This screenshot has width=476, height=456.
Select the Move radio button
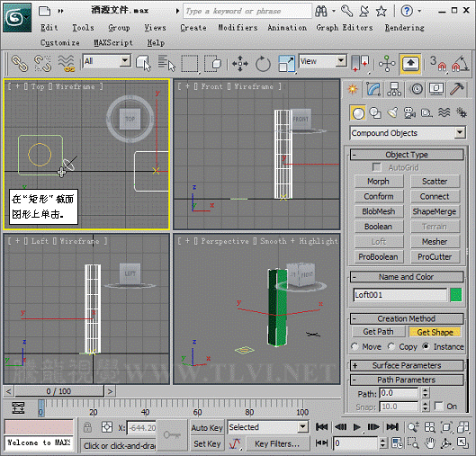pos(355,346)
